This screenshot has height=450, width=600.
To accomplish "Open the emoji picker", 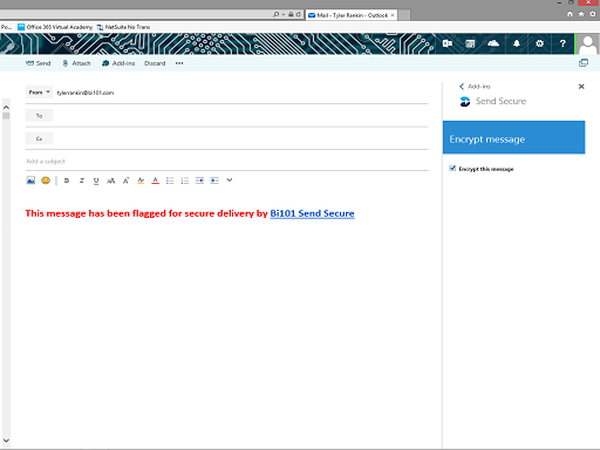I will [46, 180].
